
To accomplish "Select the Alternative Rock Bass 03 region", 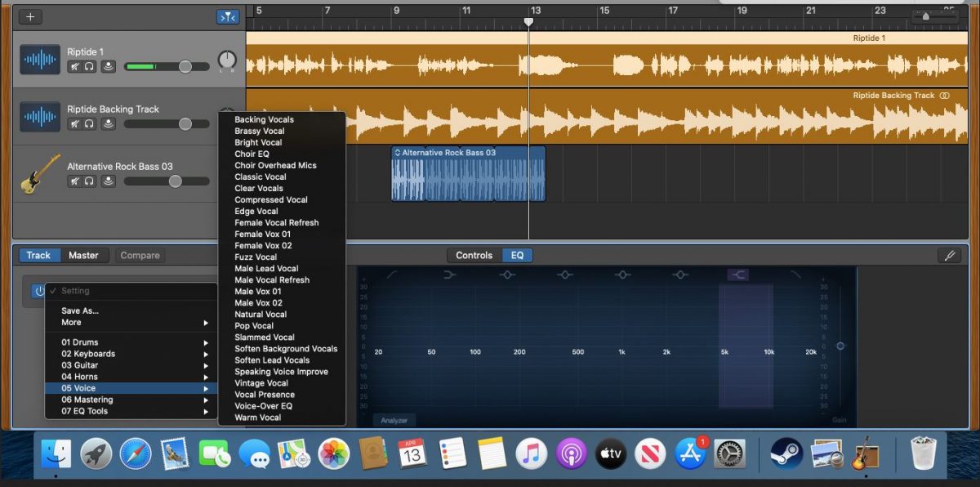I will pos(469,174).
